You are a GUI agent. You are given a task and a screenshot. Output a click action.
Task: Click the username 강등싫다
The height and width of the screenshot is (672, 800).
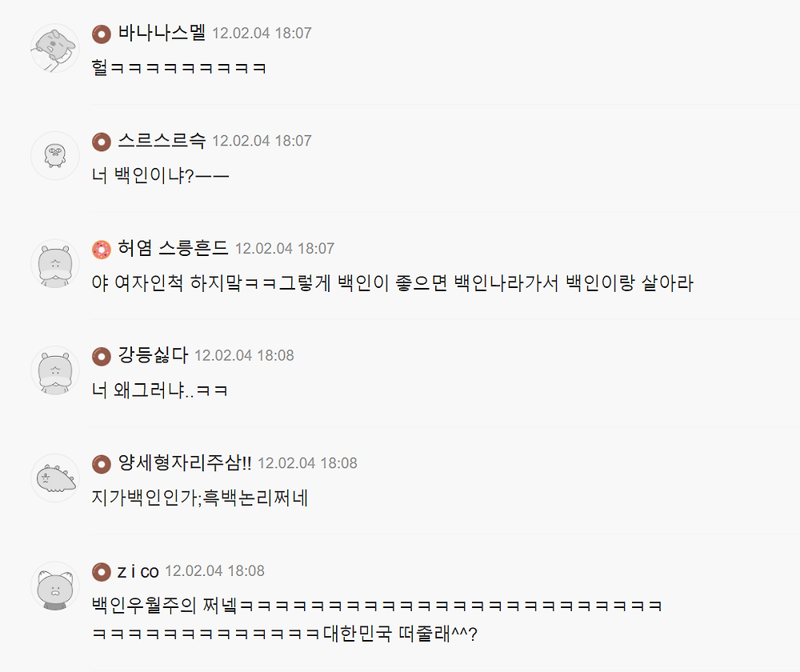click(153, 355)
